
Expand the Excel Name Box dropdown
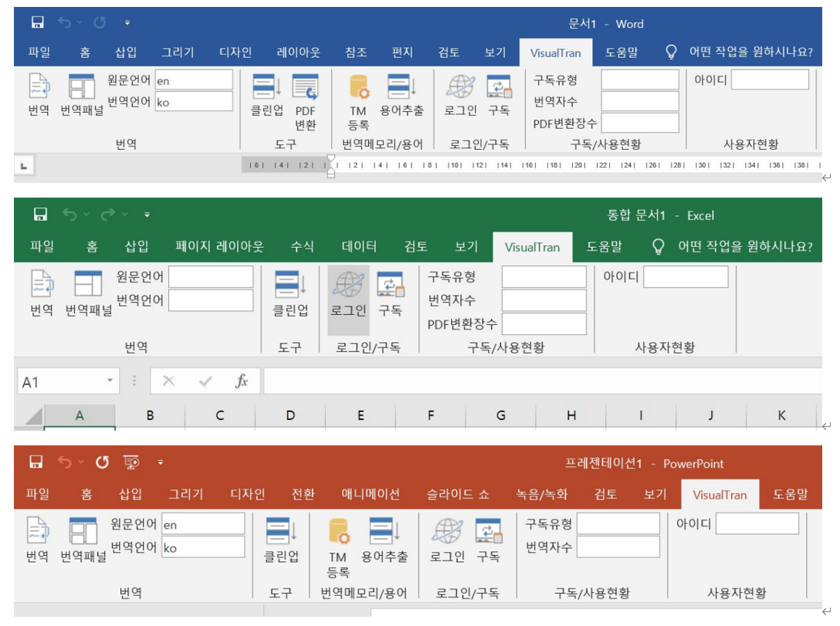click(110, 381)
